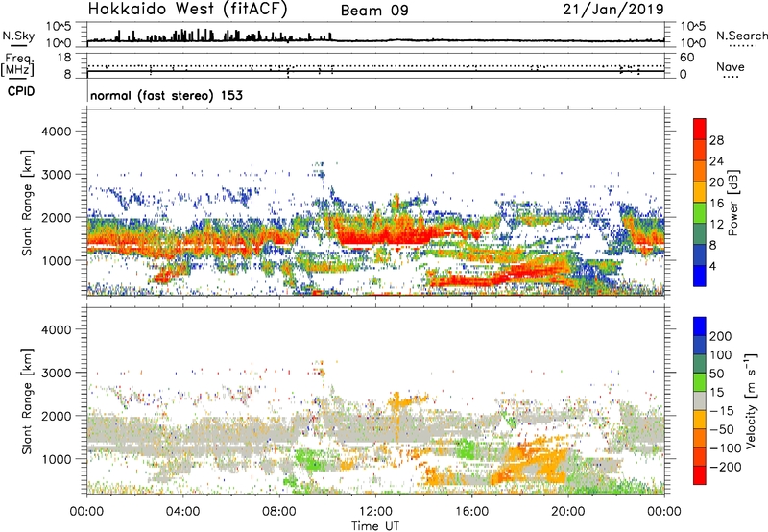Screen dimensions: 768x532
Task: Click the 04:00 time tick label
Action: 183,512
